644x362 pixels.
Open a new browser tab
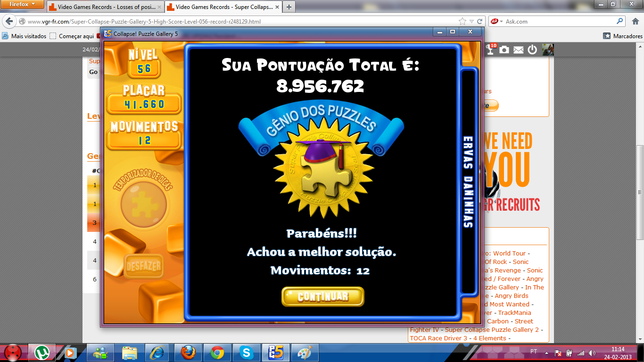click(289, 7)
